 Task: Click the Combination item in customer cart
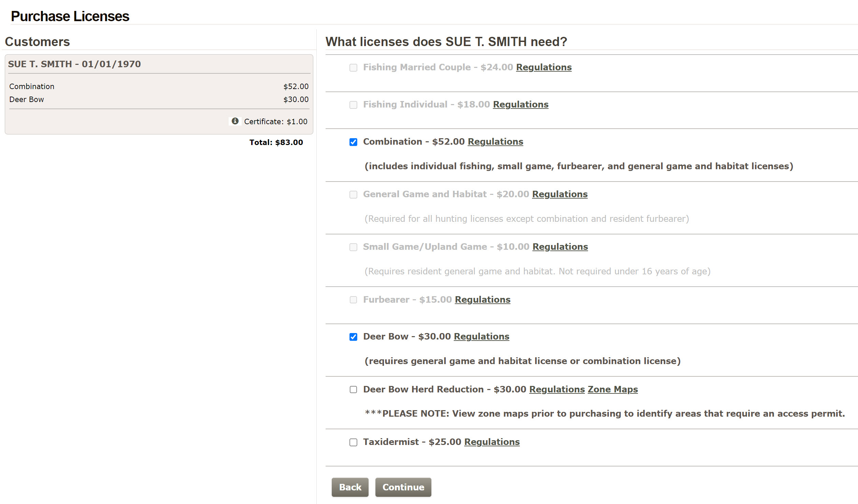[x=32, y=87]
